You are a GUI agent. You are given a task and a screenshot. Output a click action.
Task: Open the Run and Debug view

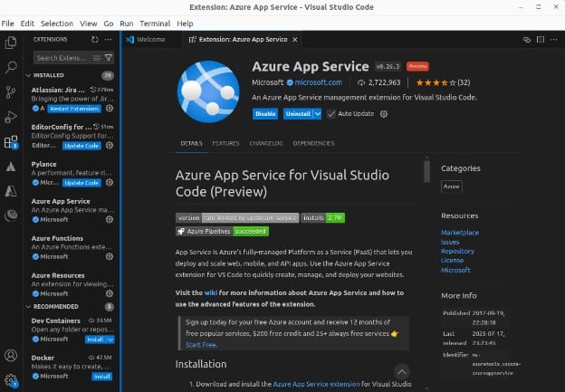[x=11, y=117]
